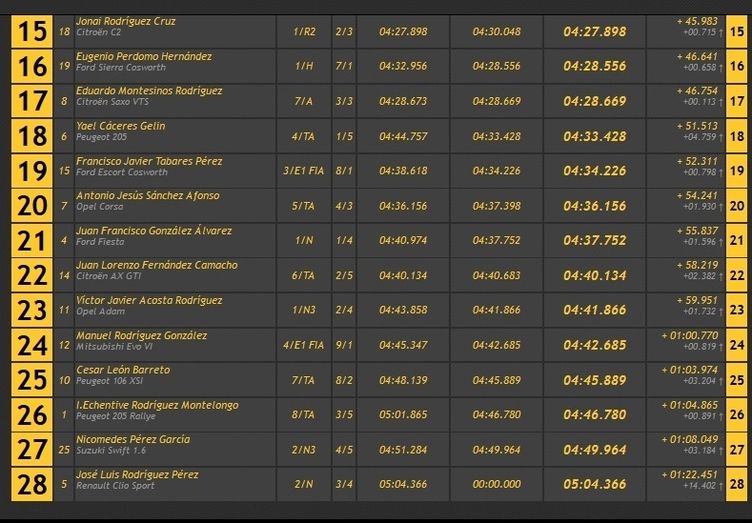
Task: Select Francisco Javier Tabares Pérez's name
Action: [149, 161]
